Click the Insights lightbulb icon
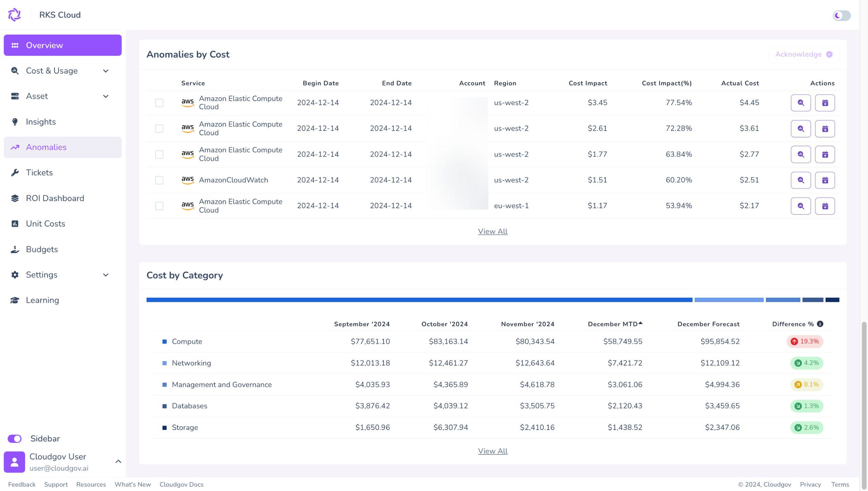Image resolution: width=868 pixels, height=491 pixels. (x=15, y=122)
